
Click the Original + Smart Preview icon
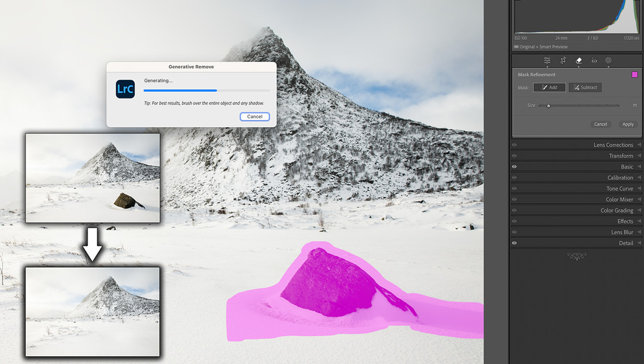coord(516,47)
